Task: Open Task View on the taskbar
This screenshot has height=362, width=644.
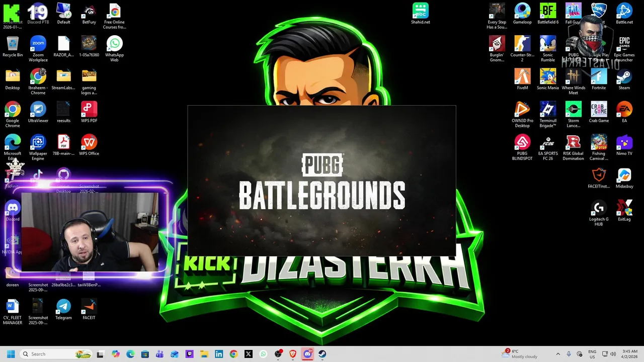Action: pyautogui.click(x=100, y=354)
